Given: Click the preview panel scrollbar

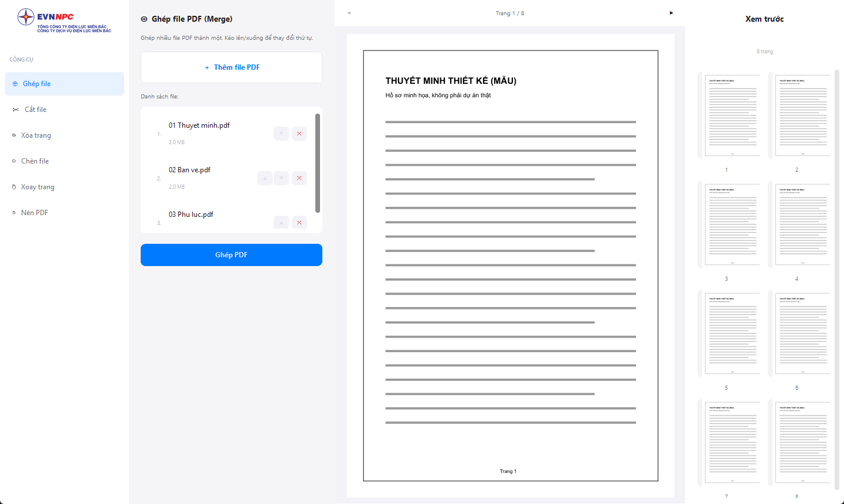Looking at the screenshot, I should pyautogui.click(x=836, y=280).
